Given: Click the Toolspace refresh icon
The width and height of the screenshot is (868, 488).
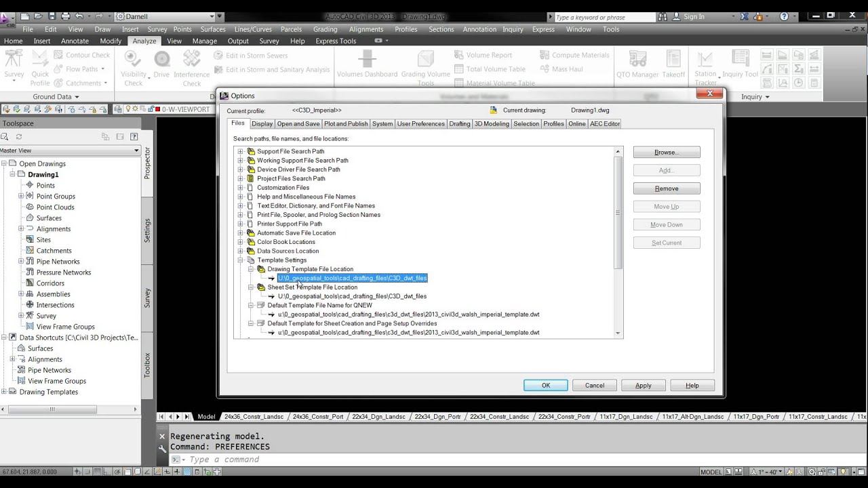Looking at the screenshot, I should click(19, 137).
